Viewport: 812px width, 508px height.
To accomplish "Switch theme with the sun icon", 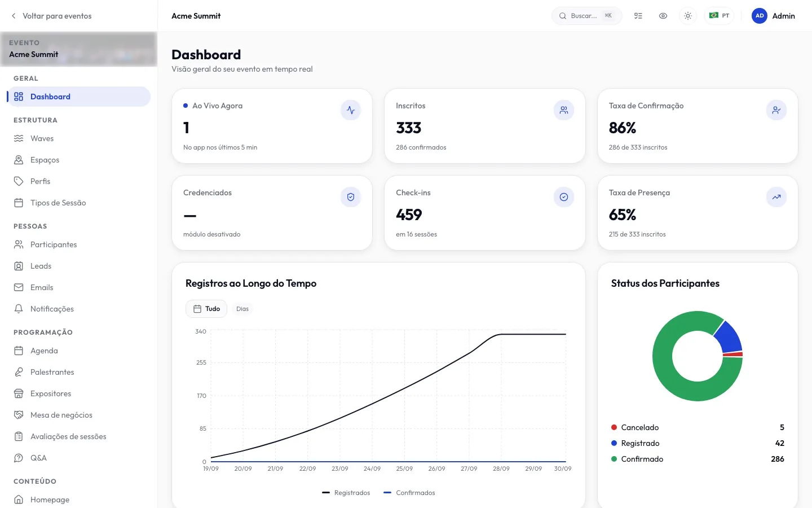I will 688,16.
